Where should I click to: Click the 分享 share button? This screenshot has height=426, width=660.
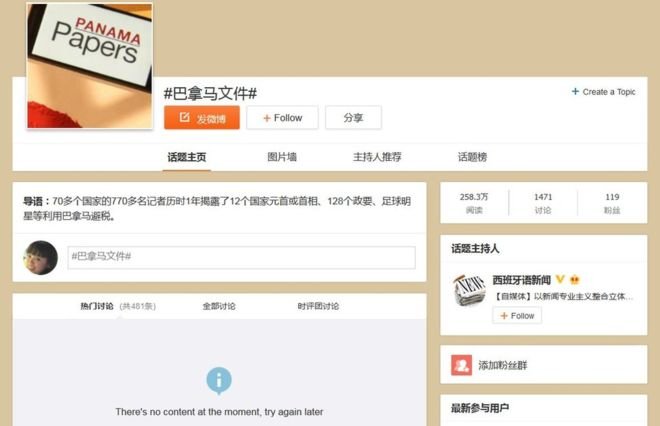point(353,118)
